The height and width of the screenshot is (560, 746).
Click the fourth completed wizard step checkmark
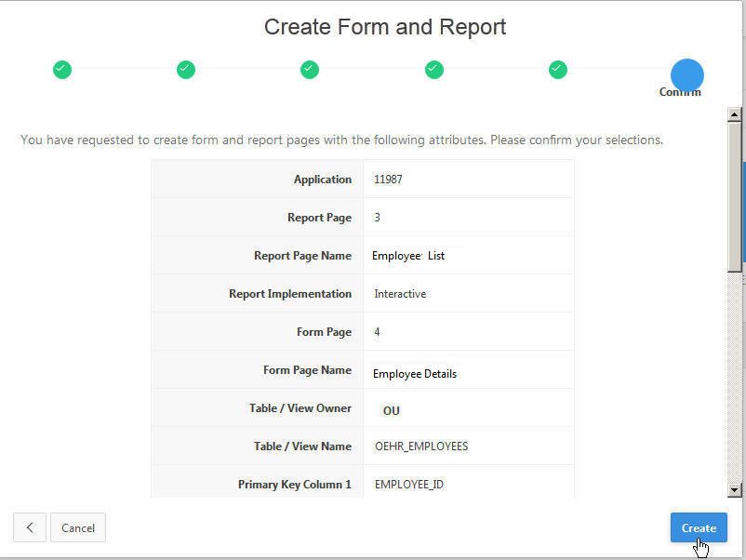tap(434, 69)
